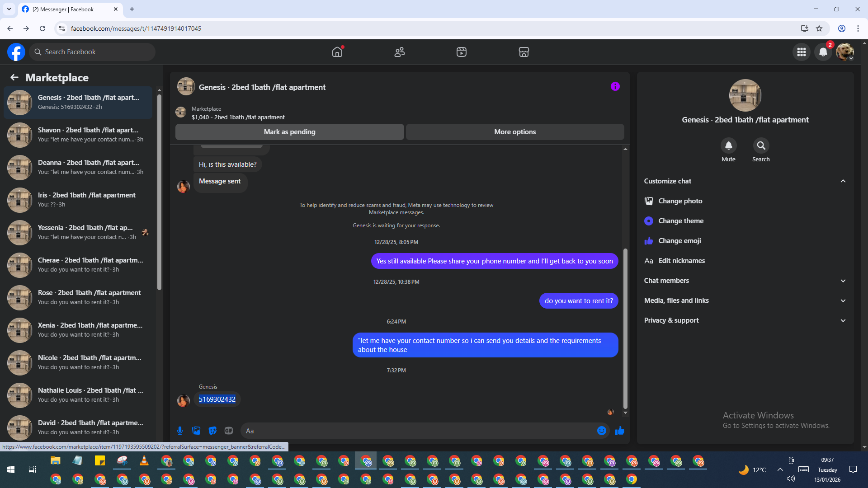Click Change theme color circle
This screenshot has height=488, width=868.
click(x=649, y=221)
